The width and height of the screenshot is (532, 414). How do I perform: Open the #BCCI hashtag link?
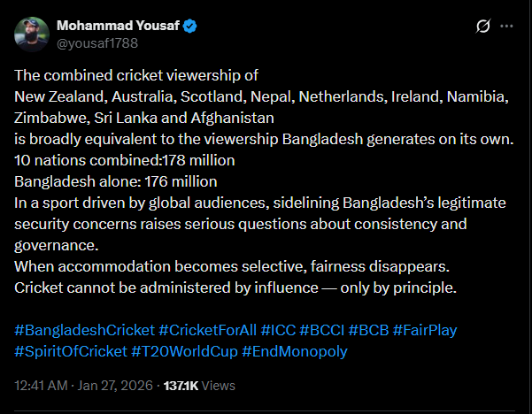coord(323,330)
